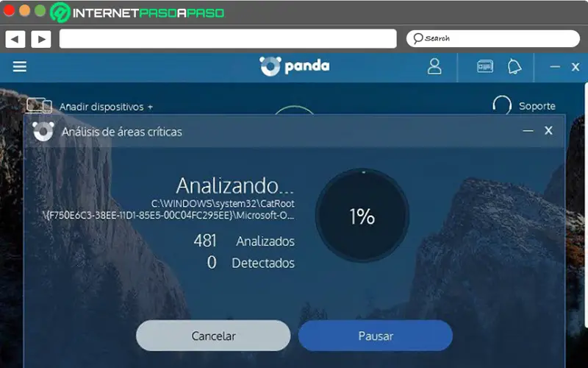
Task: Open the Panda news card icon
Action: coord(485,66)
